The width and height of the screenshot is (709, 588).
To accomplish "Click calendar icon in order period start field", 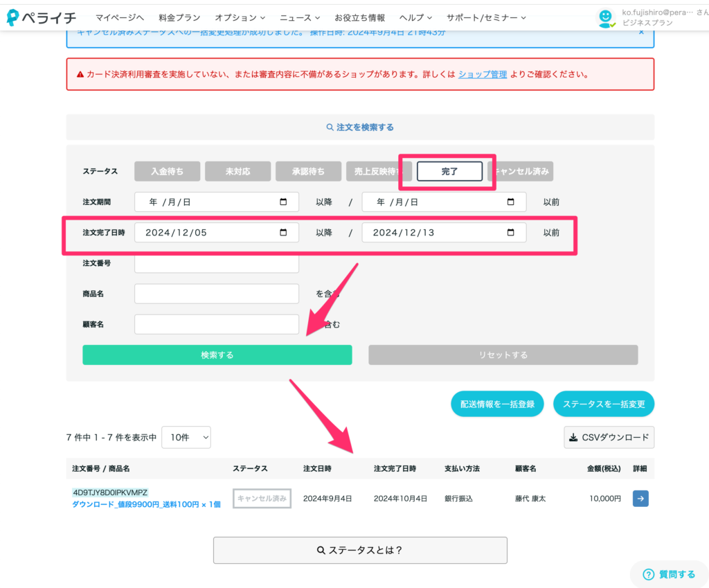I will 283,202.
